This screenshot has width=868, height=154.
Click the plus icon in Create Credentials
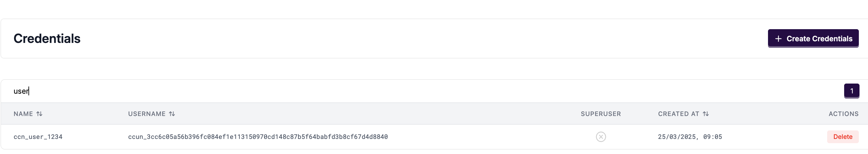click(778, 39)
